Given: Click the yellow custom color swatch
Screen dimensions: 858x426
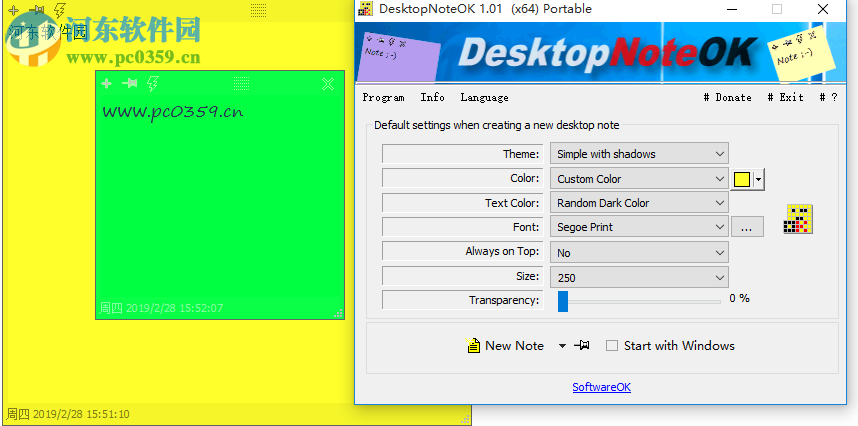Looking at the screenshot, I should [742, 179].
